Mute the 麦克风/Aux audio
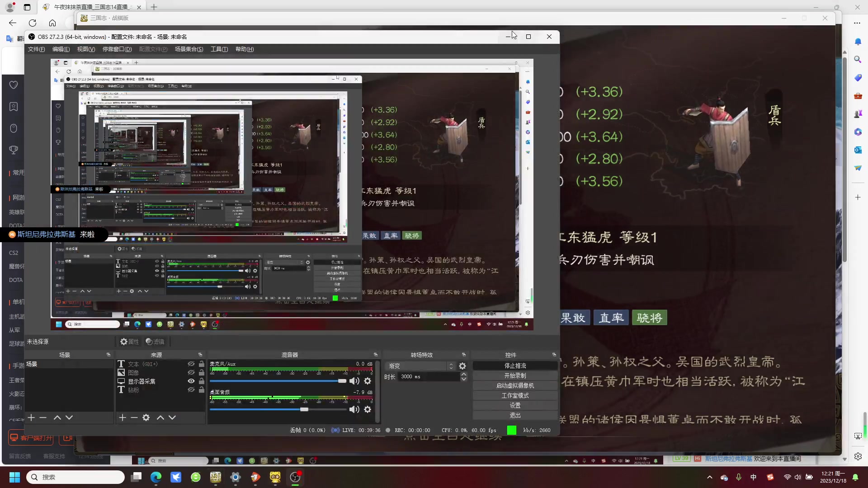 pyautogui.click(x=354, y=381)
